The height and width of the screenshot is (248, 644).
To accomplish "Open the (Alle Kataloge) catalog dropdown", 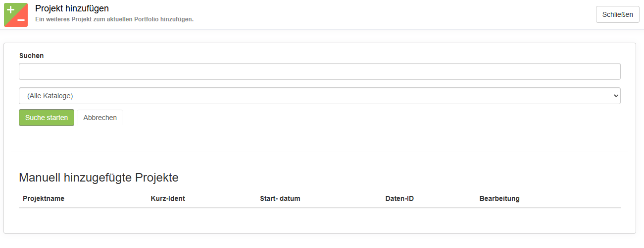I will pos(319,96).
